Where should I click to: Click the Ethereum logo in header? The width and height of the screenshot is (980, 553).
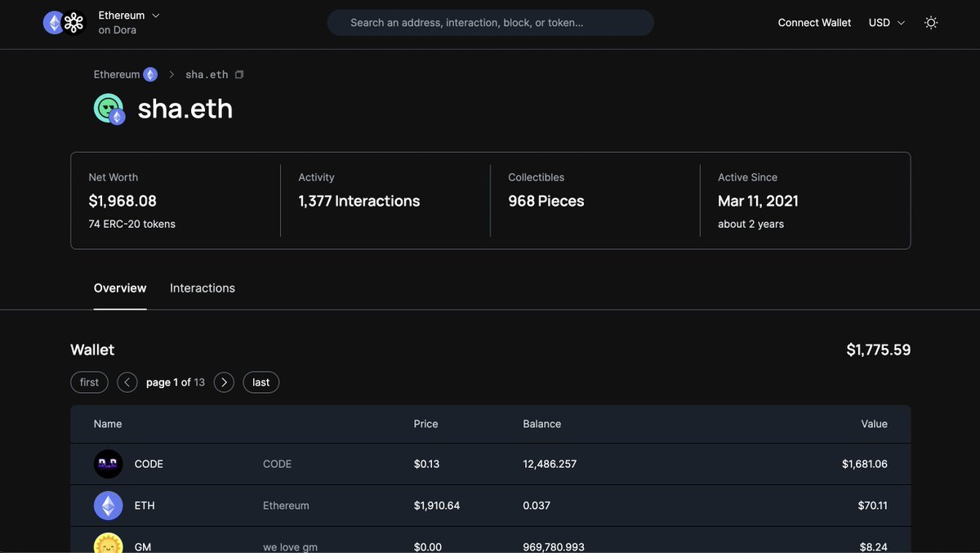tap(54, 23)
